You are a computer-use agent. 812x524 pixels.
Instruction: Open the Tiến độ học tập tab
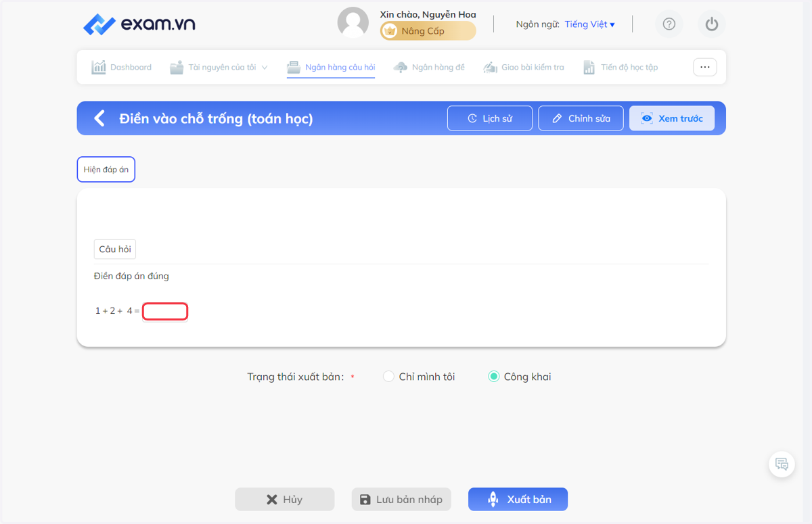tap(621, 67)
